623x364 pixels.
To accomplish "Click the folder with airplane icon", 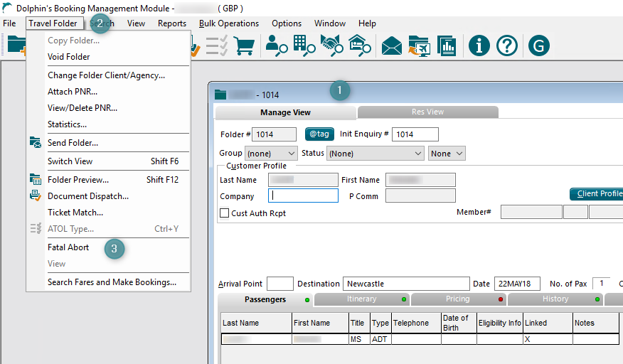I will click(x=419, y=45).
